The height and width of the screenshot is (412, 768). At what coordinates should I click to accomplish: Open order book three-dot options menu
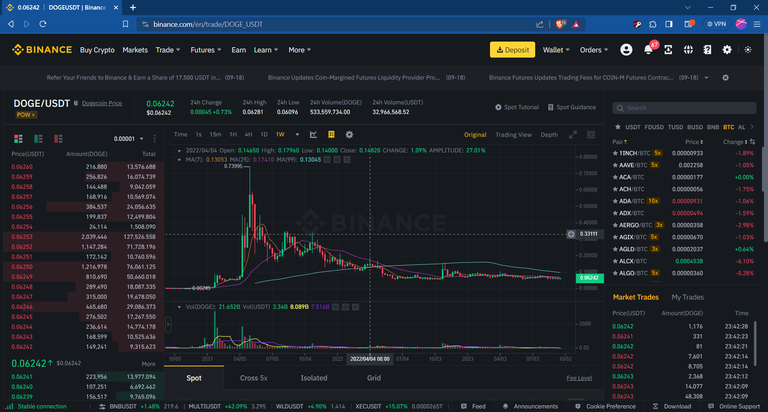click(x=155, y=139)
